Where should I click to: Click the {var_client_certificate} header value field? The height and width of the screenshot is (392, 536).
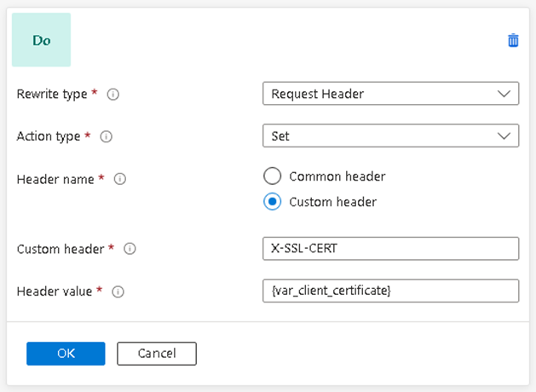390,291
